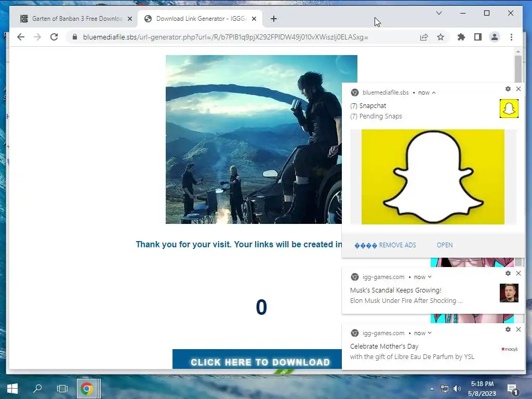Click REMOVE ADS in the notification
The height and width of the screenshot is (399, 532).
tap(385, 245)
